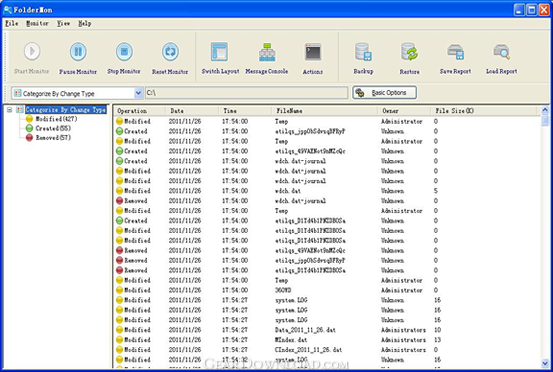The width and height of the screenshot is (553, 372).
Task: Click yellow icon of CIndex_2011_11_26.dat row
Action: tap(120, 350)
